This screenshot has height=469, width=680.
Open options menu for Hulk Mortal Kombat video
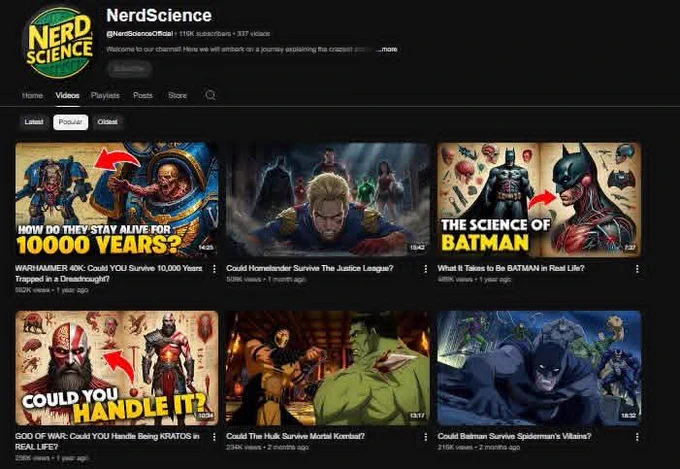coord(425,437)
